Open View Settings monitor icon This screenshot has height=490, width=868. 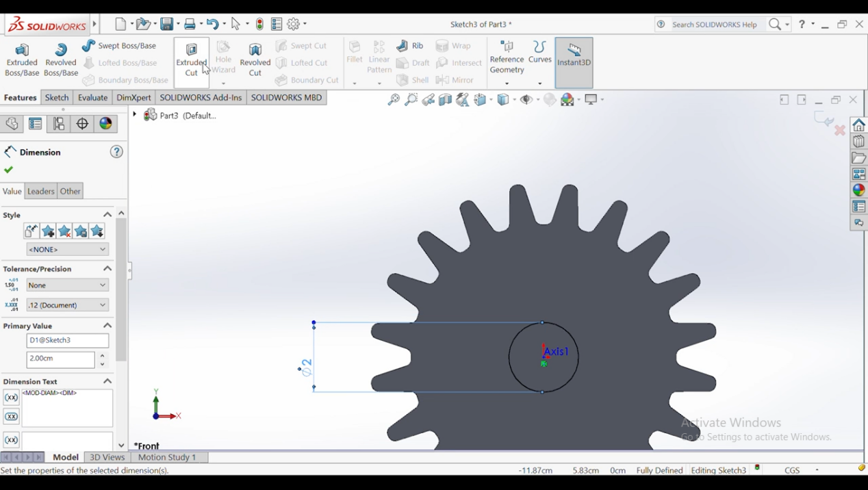pyautogui.click(x=591, y=100)
